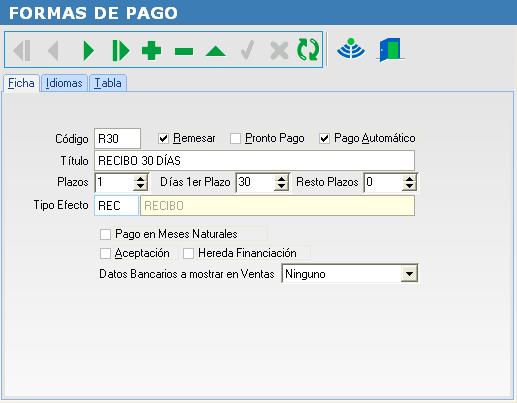Enable the Hereda Financiación checkbox

coord(188,253)
